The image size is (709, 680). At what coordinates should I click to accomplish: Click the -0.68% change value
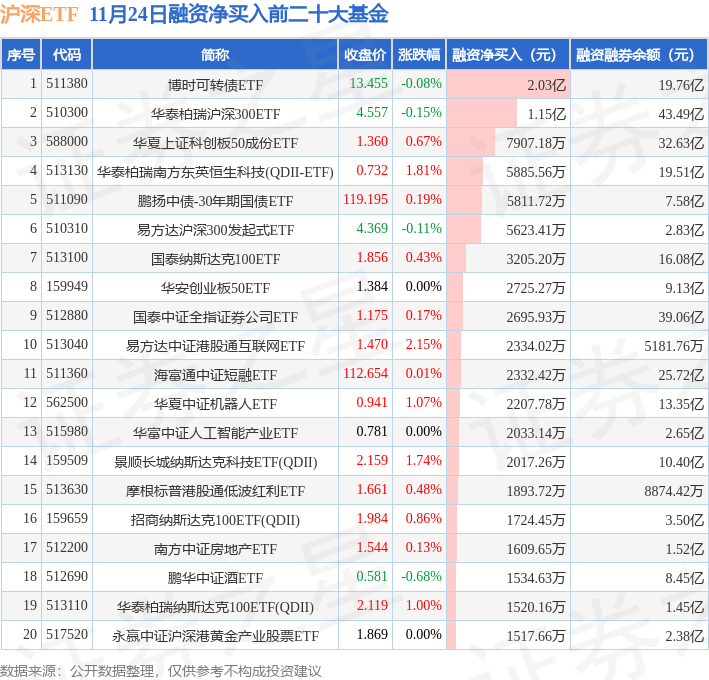(x=421, y=576)
